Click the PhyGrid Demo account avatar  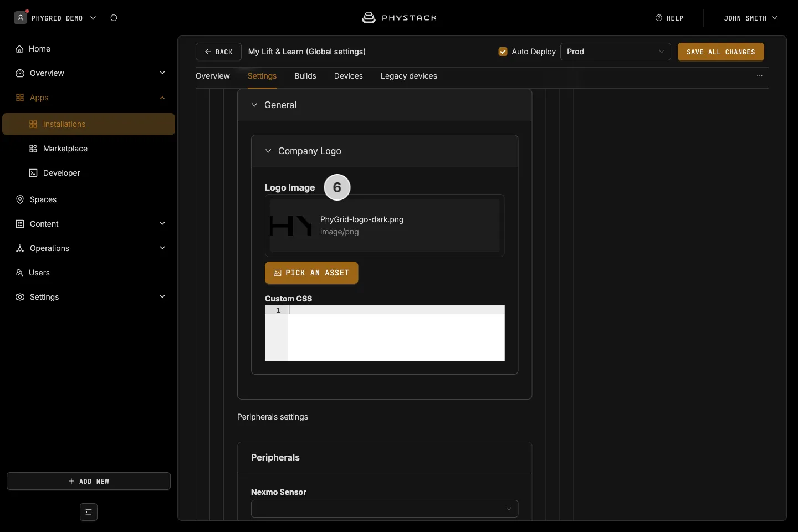[x=21, y=18]
